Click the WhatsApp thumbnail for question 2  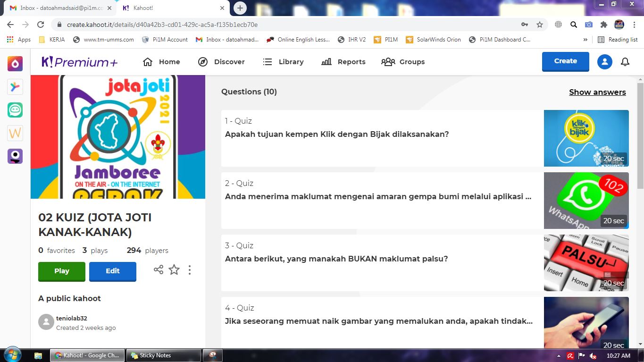[586, 201]
